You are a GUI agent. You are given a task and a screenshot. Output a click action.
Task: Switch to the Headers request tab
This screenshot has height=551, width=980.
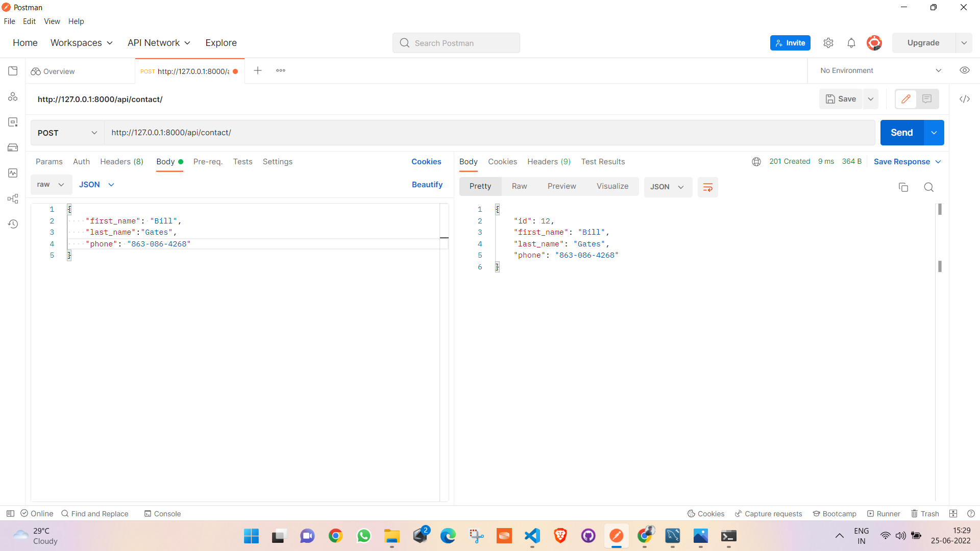pos(121,162)
